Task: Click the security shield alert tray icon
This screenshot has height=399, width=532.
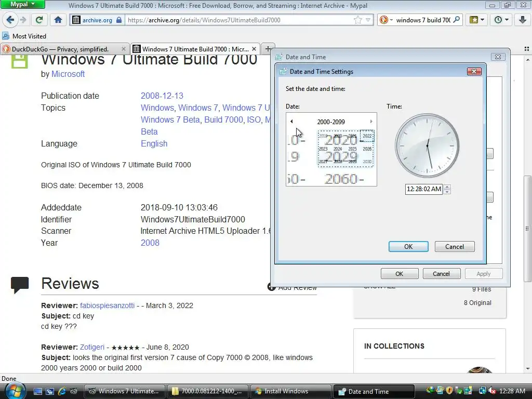Action: [x=449, y=391]
